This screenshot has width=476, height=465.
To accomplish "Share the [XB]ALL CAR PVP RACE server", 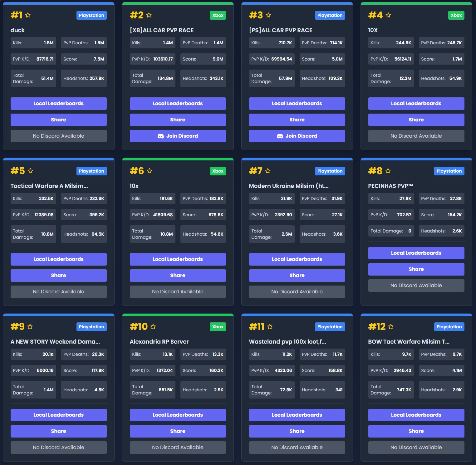I will 178,120.
